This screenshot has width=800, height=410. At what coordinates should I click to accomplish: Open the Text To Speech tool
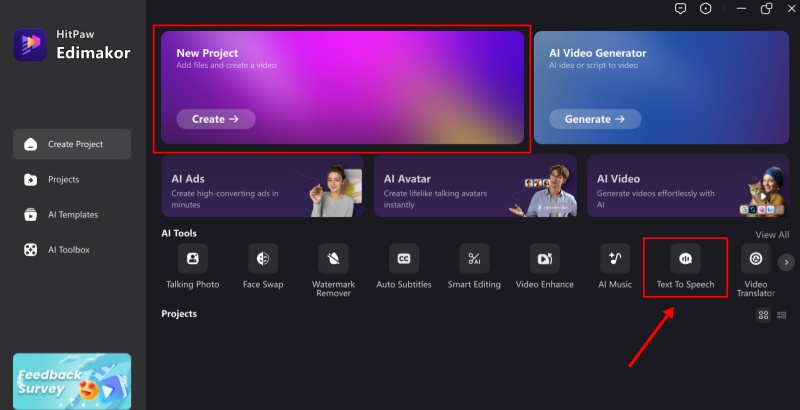pyautogui.click(x=685, y=267)
